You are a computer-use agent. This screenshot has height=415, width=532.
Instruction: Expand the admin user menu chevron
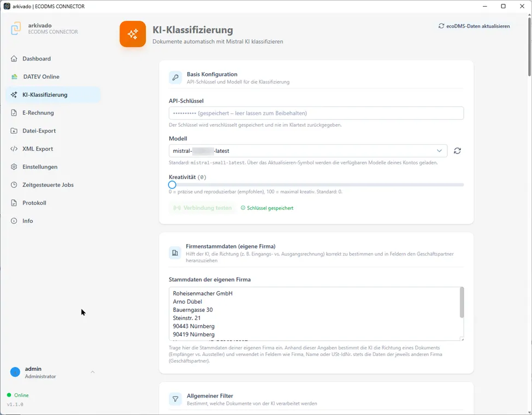pos(93,372)
